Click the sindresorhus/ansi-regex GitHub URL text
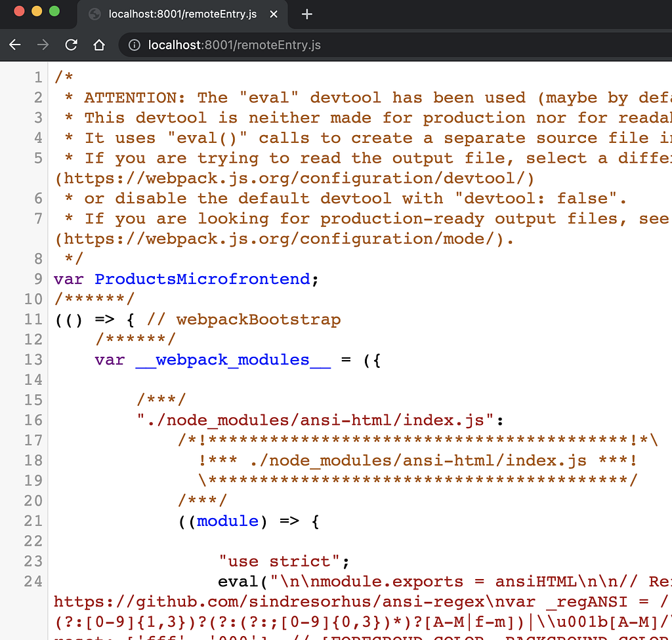The width and height of the screenshot is (672, 640). coord(268,602)
